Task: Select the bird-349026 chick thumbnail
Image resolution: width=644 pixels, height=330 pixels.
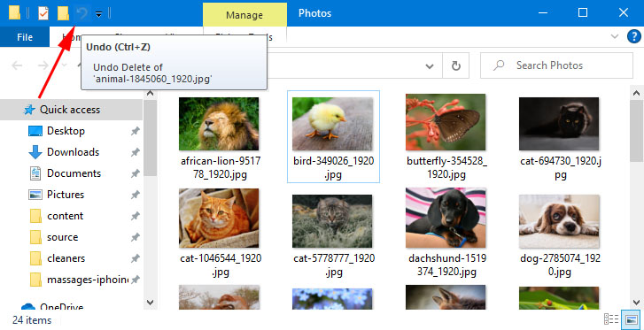Action: (x=332, y=124)
